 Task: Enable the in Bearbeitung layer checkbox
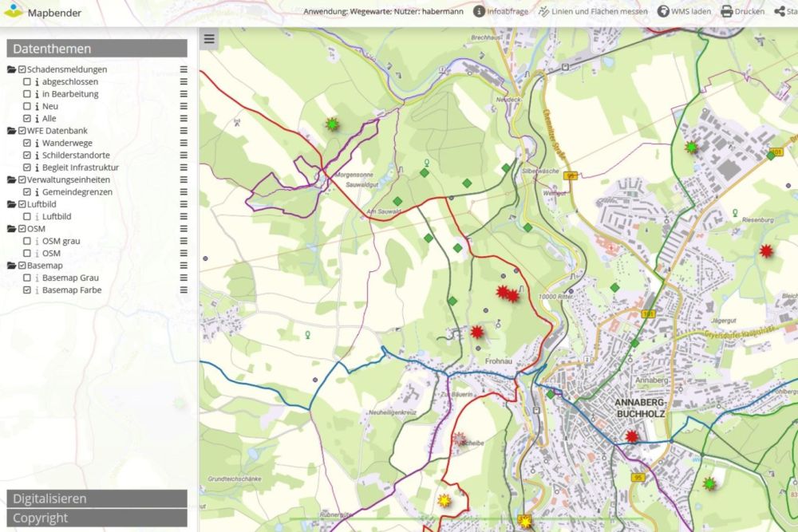[27, 93]
